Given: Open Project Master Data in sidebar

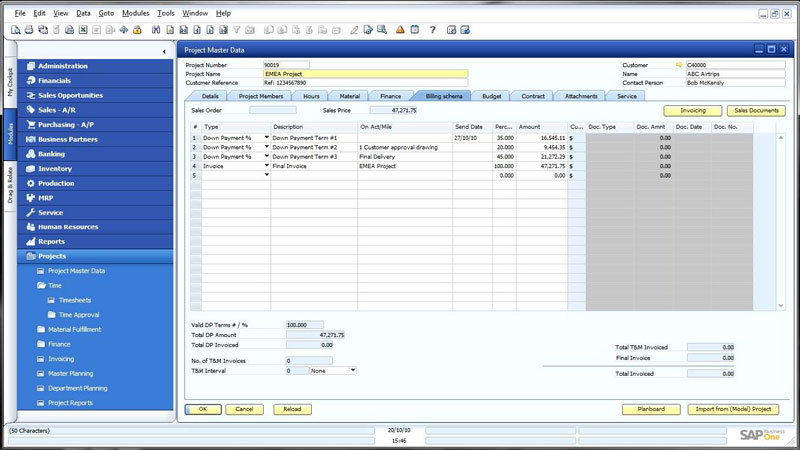Looking at the screenshot, I should coord(77,271).
